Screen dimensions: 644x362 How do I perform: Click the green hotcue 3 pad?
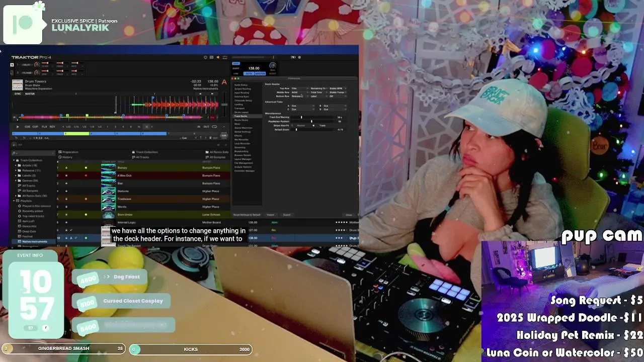pos(76,133)
